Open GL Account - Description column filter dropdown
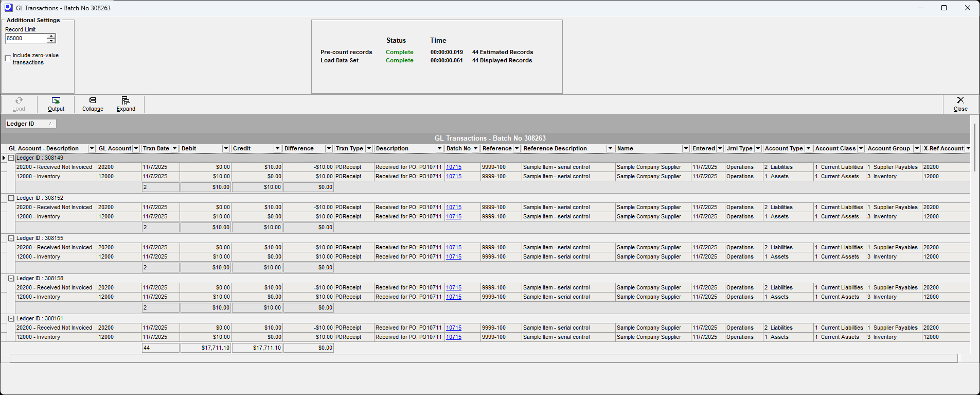 [92, 148]
